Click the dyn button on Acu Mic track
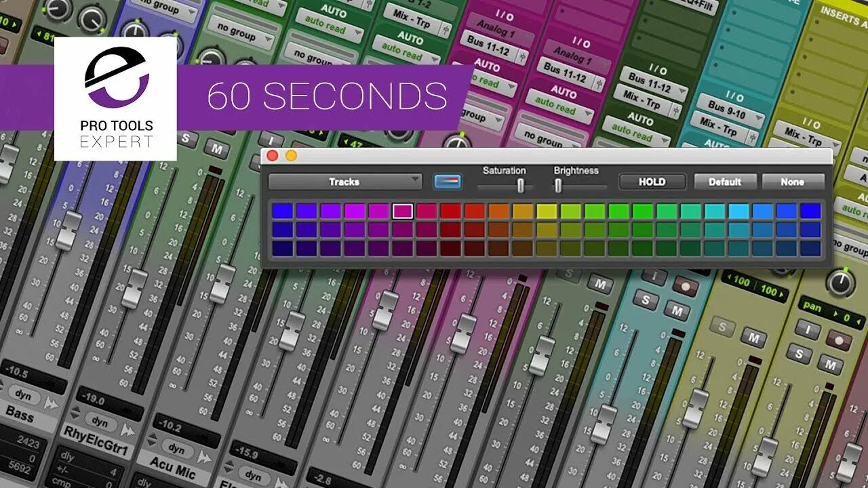Screen dimensions: 868x488 (x=177, y=449)
